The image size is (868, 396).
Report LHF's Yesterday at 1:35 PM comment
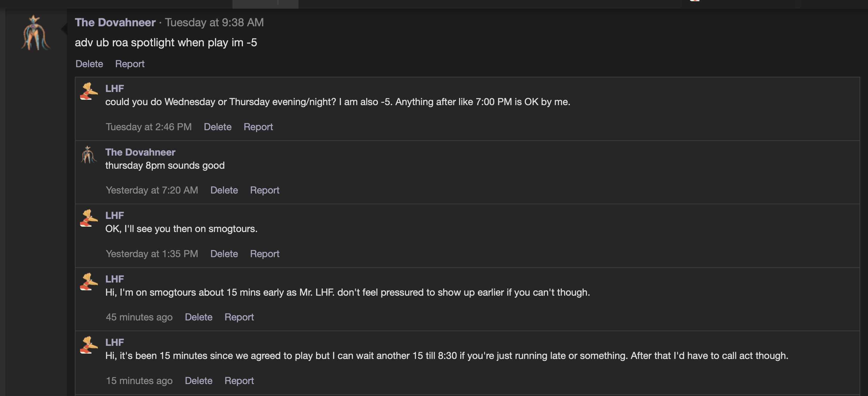pyautogui.click(x=264, y=254)
